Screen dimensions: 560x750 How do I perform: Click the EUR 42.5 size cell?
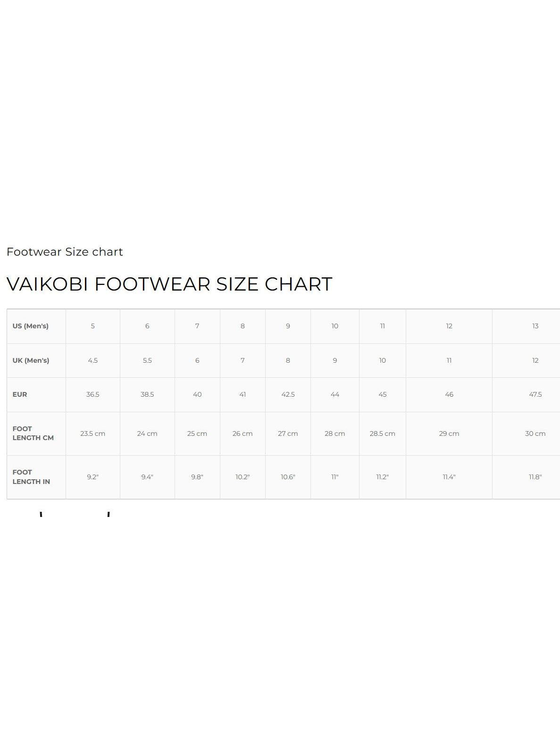point(288,394)
